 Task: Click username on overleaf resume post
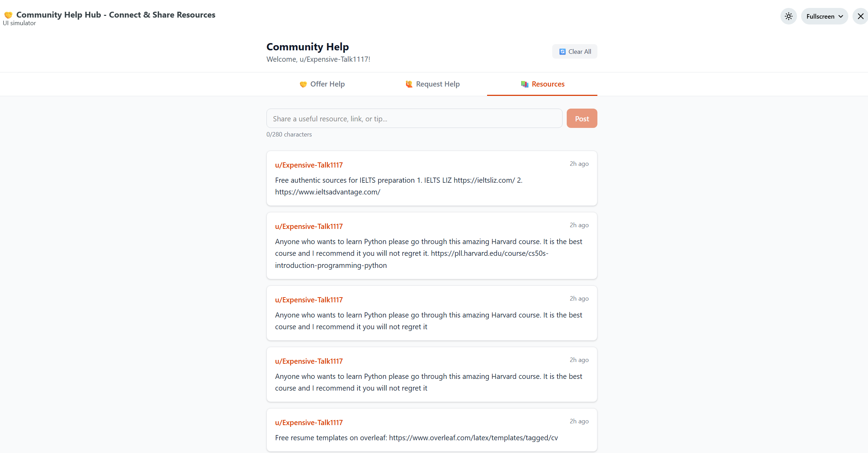(309, 423)
